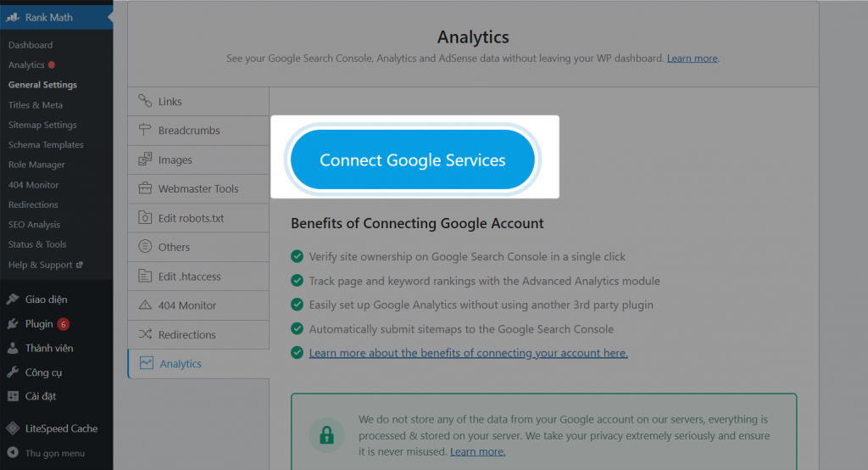Click the 404 Monitor warning triangle icon

[x=145, y=305]
